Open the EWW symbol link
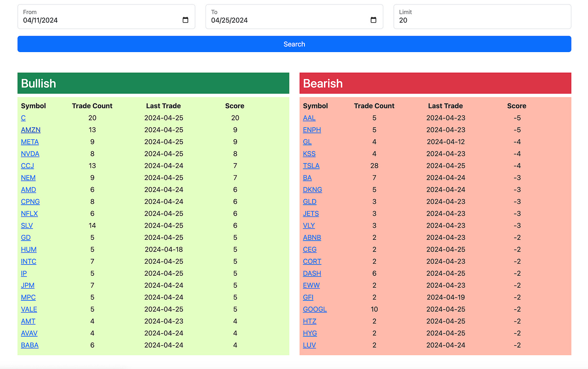 (311, 285)
